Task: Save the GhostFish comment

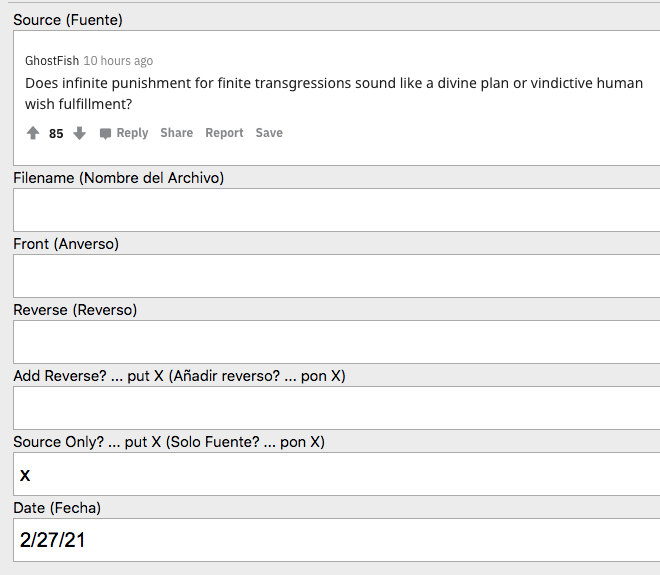Action: click(x=269, y=133)
